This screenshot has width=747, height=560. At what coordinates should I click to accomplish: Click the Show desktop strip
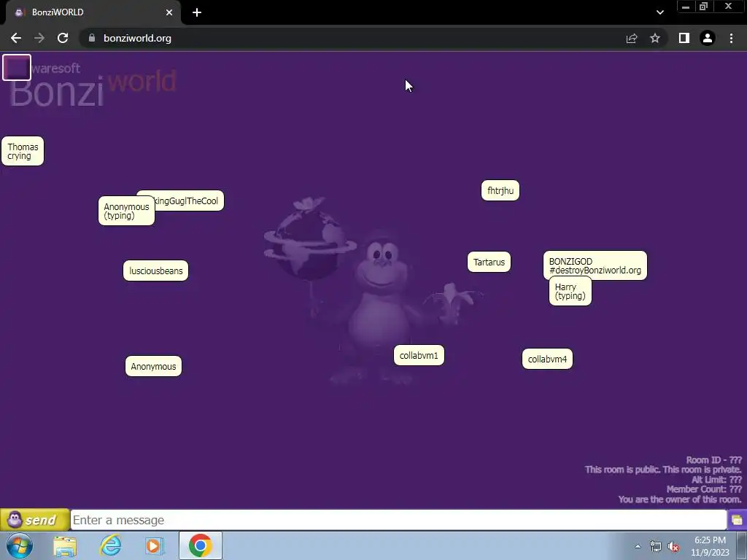click(x=742, y=545)
